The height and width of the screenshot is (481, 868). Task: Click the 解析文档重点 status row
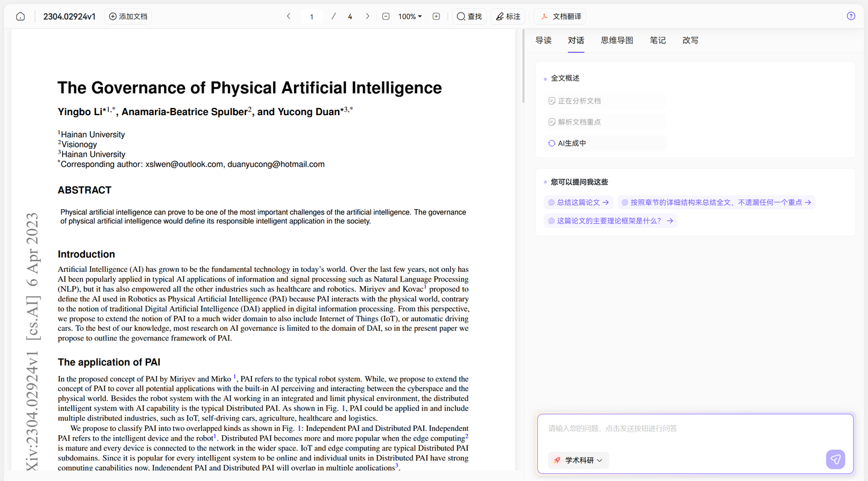pos(605,122)
